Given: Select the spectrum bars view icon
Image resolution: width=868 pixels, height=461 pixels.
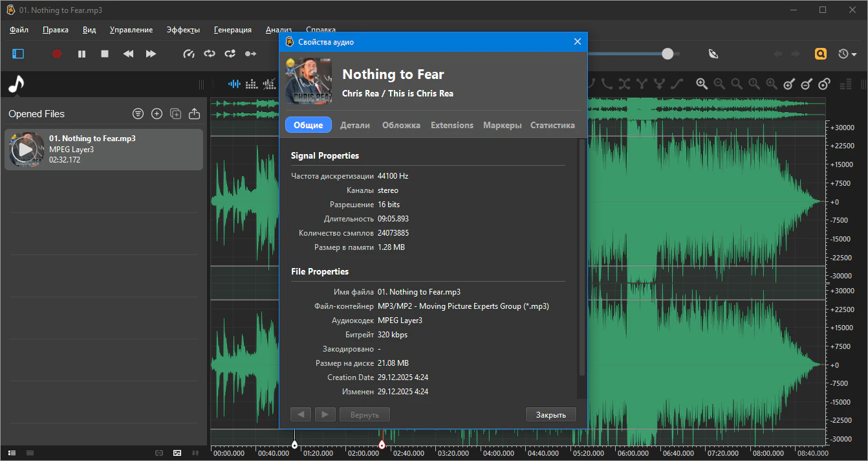Looking at the screenshot, I should click(x=251, y=84).
